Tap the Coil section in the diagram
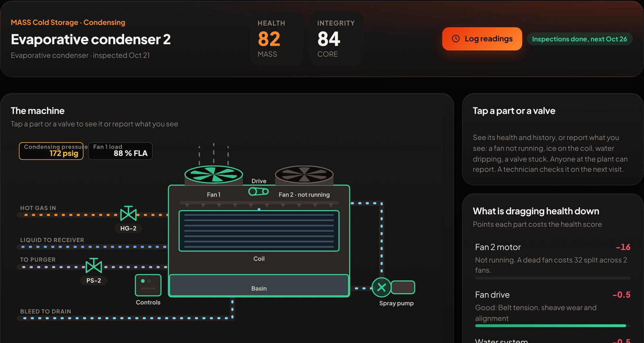Screen dimensions: 644x343 coord(259,231)
